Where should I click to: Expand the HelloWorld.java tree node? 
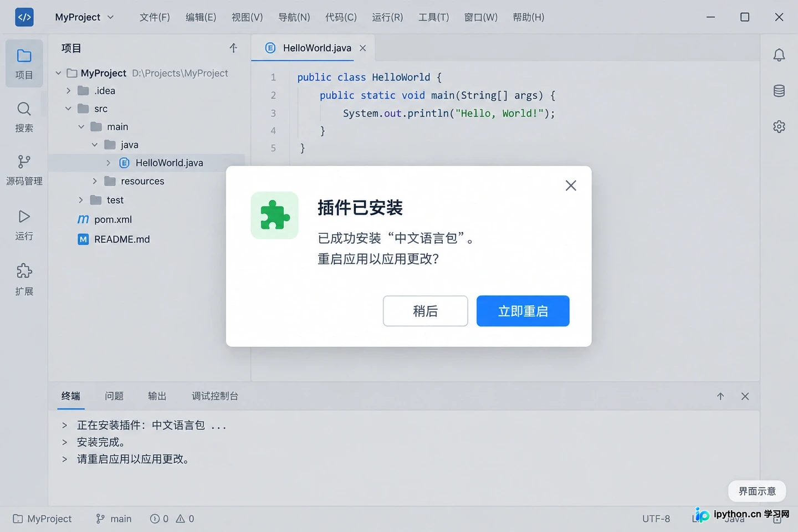point(109,163)
